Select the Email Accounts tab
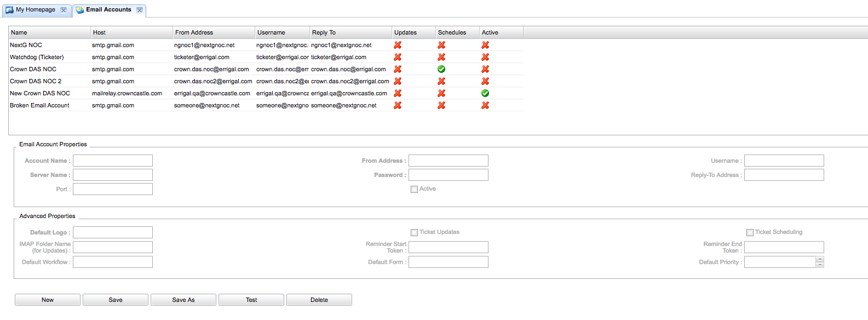 click(108, 10)
